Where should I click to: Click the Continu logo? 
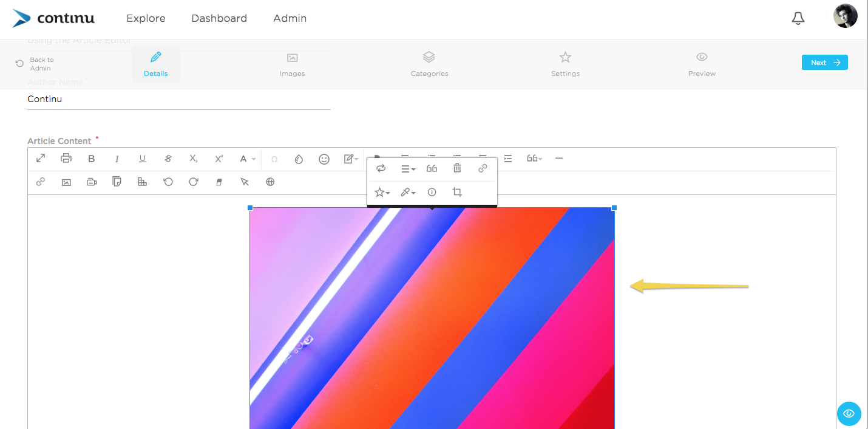pos(53,18)
